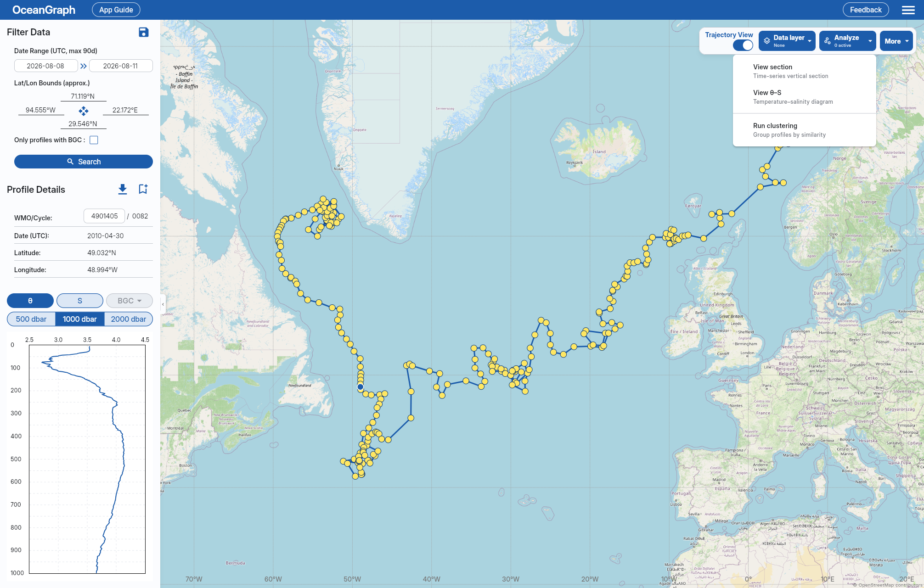924x588 pixels.
Task: Click the OpenStreetMap contributors link
Action: coord(890,585)
